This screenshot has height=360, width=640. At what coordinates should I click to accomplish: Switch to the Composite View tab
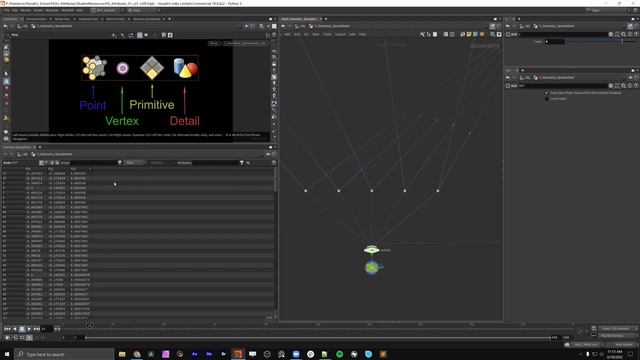88,19
